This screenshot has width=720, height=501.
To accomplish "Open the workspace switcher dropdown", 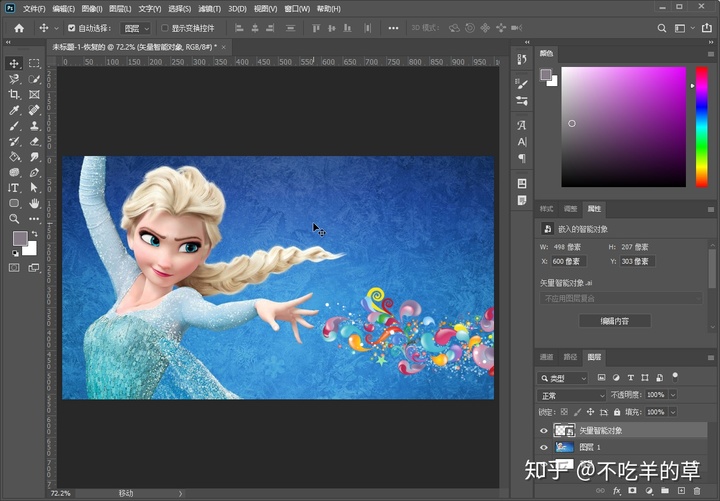I will tap(683, 28).
